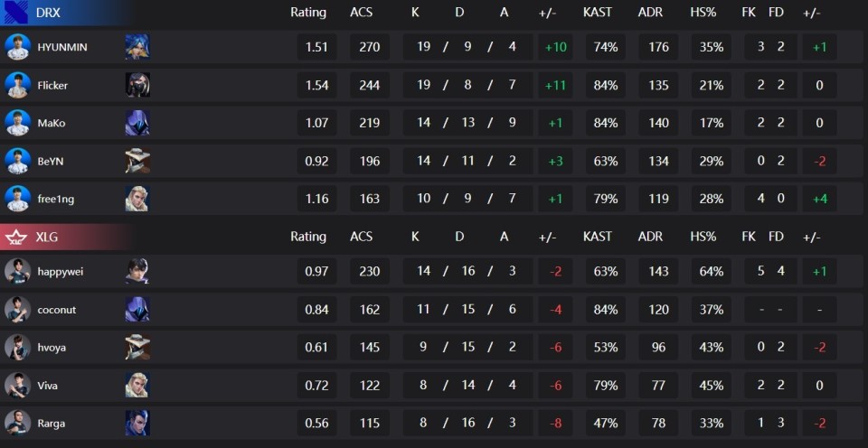The image size is (868, 448).
Task: Click free1ng's blonde agent icon
Action: (137, 199)
